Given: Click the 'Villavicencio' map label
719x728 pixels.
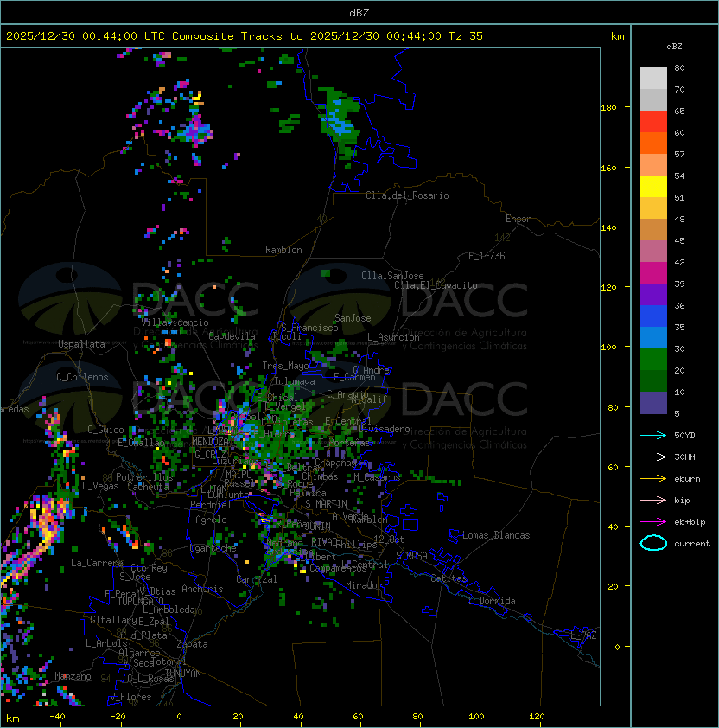Looking at the screenshot, I should 175,322.
